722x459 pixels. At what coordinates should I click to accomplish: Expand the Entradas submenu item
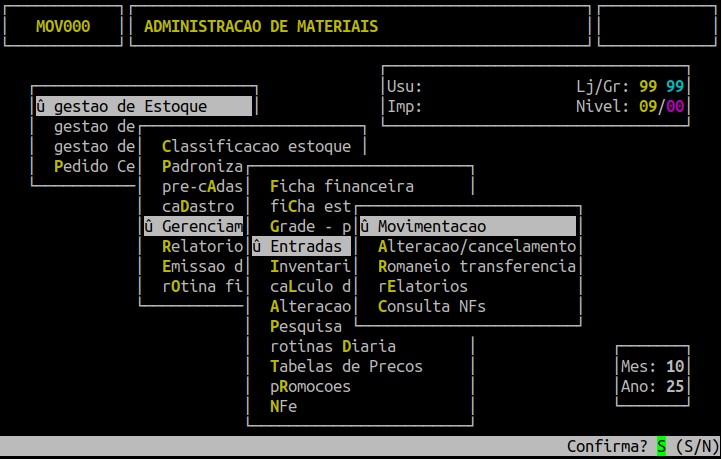[x=301, y=246]
